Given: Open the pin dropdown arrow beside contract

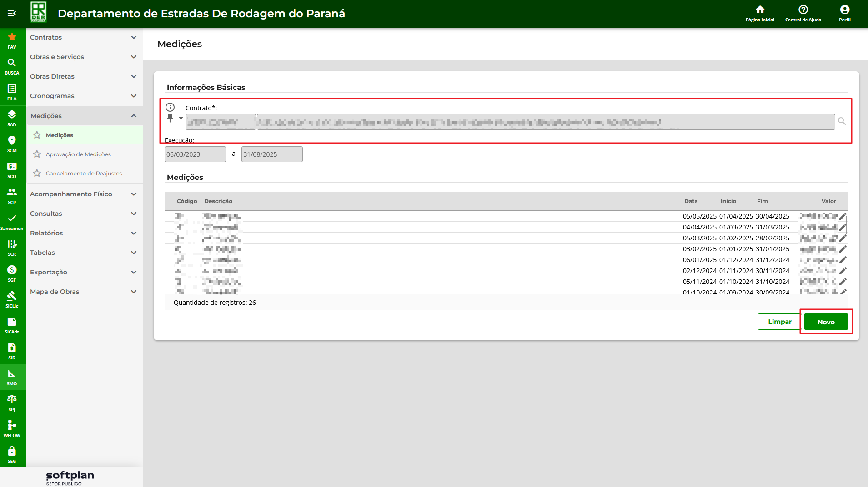Looking at the screenshot, I should (181, 119).
